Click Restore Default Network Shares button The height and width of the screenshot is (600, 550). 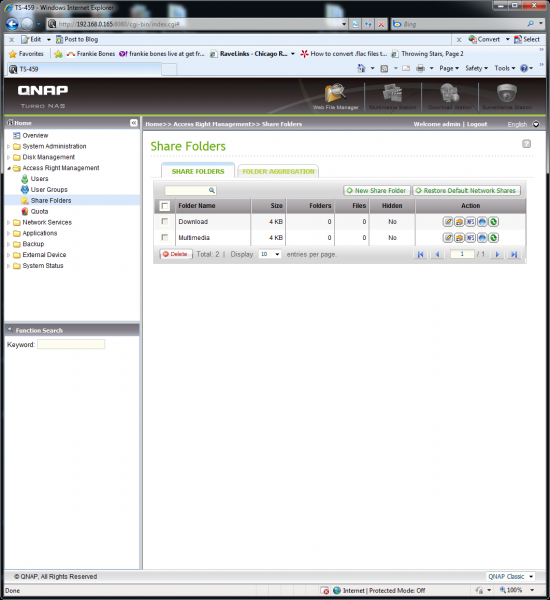466,191
